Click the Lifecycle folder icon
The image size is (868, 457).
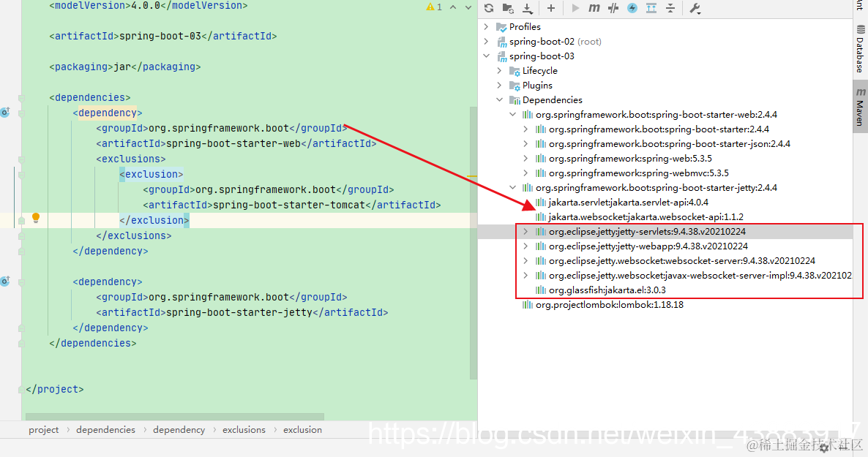point(515,71)
